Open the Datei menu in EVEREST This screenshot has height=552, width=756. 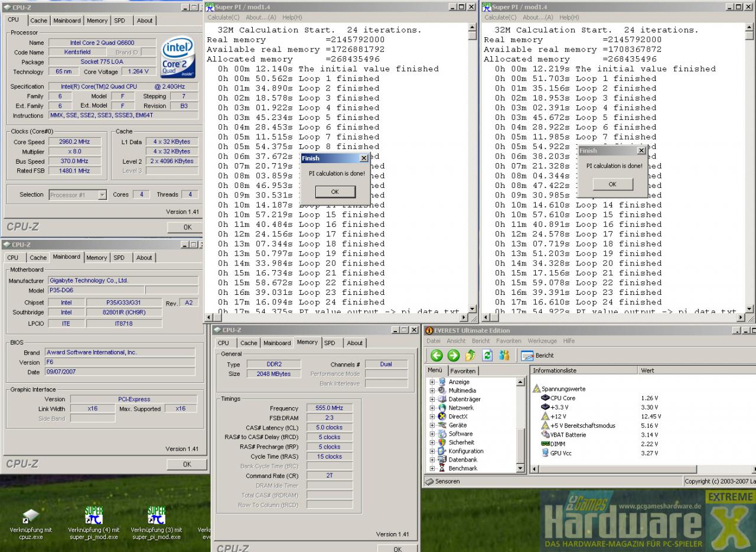434,341
